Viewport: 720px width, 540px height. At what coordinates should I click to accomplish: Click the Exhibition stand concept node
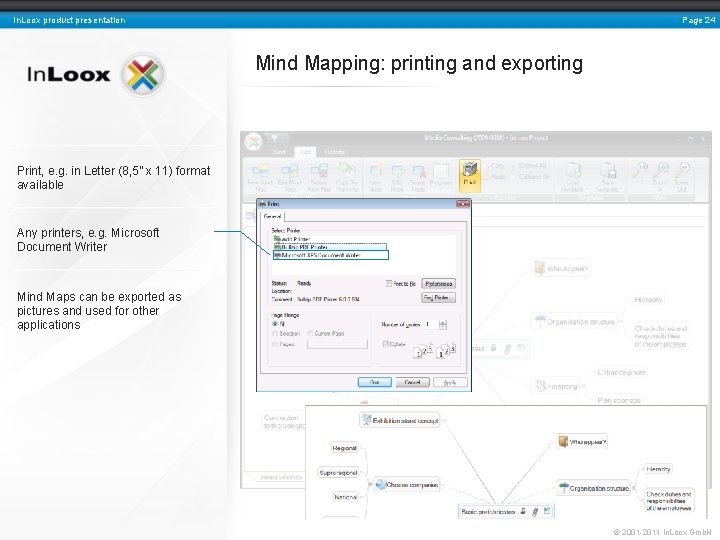coord(399,420)
